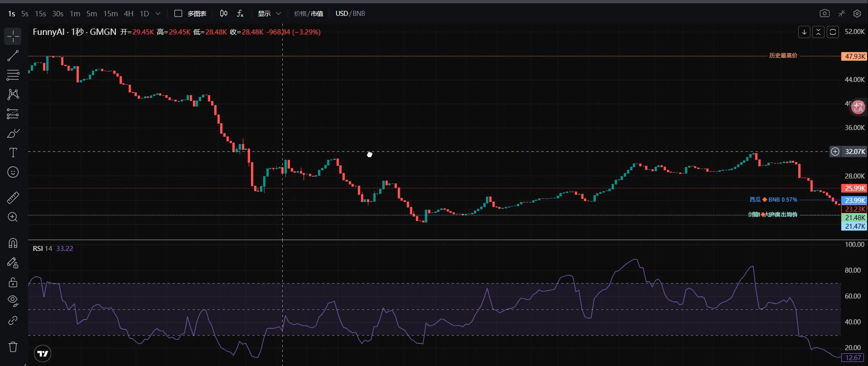This screenshot has height=366, width=868.
Task: Enable the magnet snap mode
Action: [x=13, y=243]
